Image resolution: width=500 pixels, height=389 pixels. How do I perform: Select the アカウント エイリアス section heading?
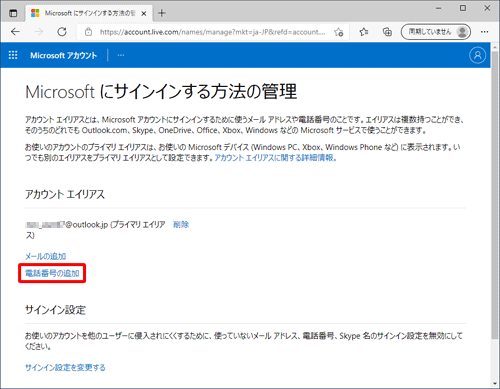tap(65, 194)
